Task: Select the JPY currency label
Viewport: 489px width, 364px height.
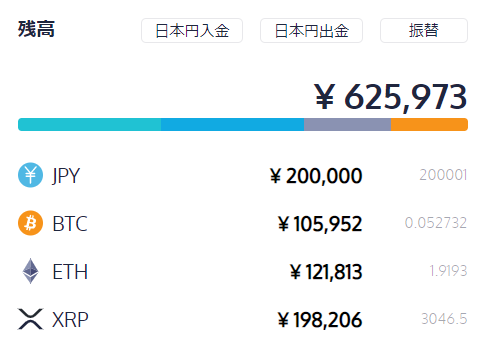Action: tap(66, 176)
